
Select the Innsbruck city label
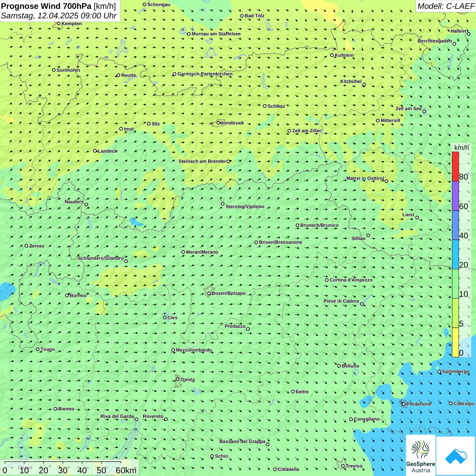coord(233,123)
